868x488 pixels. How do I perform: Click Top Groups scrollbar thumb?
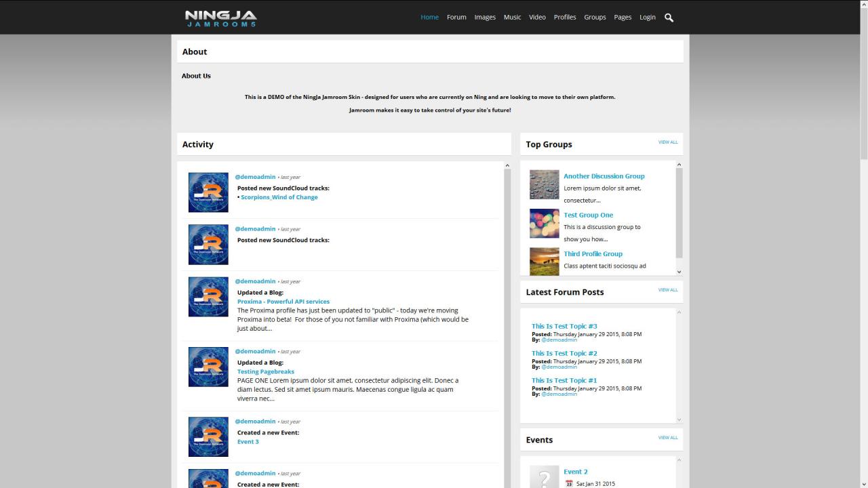tap(679, 213)
